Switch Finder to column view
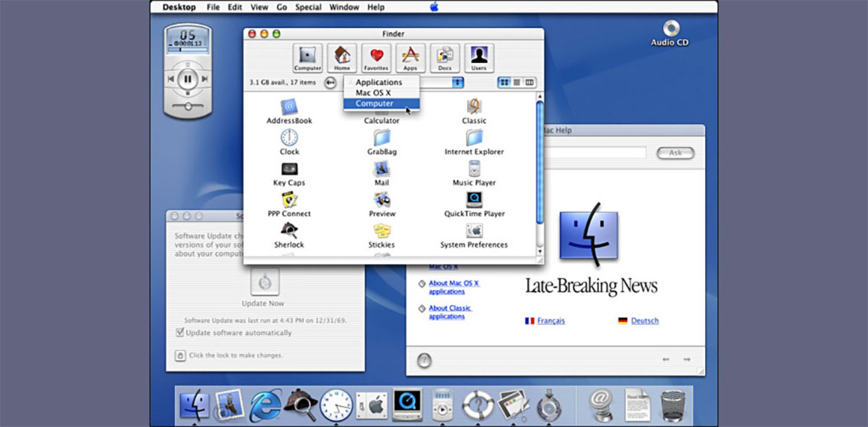This screenshot has width=868, height=427. pos(529,82)
